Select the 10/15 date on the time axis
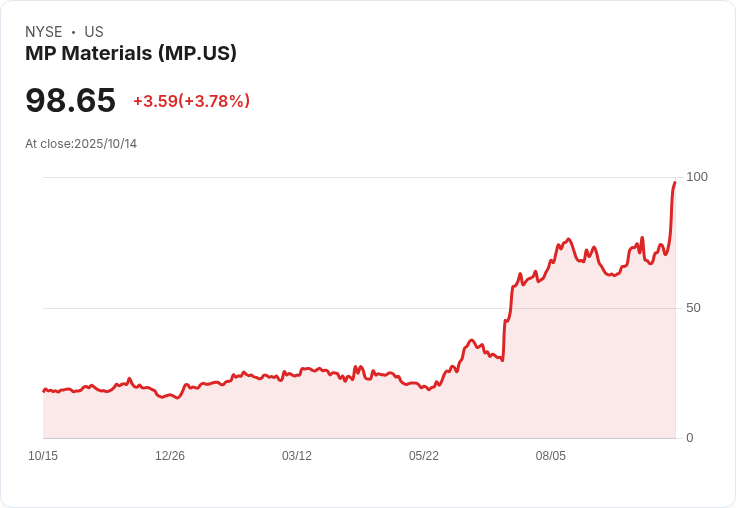736x508 pixels. pyautogui.click(x=43, y=456)
